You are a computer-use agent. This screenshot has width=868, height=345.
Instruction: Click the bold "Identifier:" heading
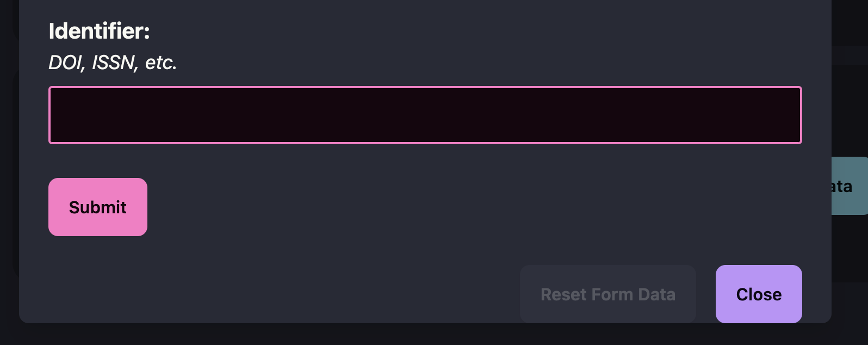99,31
